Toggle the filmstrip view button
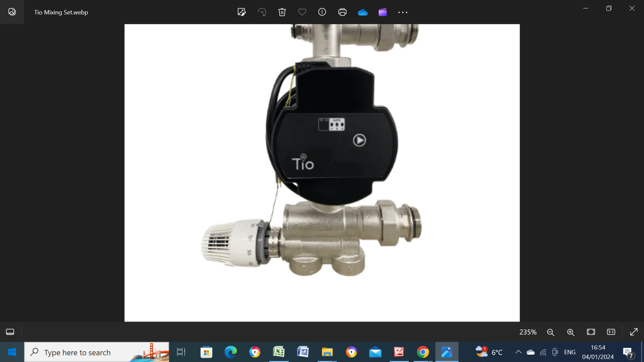This screenshot has width=644, height=362. coord(10,332)
